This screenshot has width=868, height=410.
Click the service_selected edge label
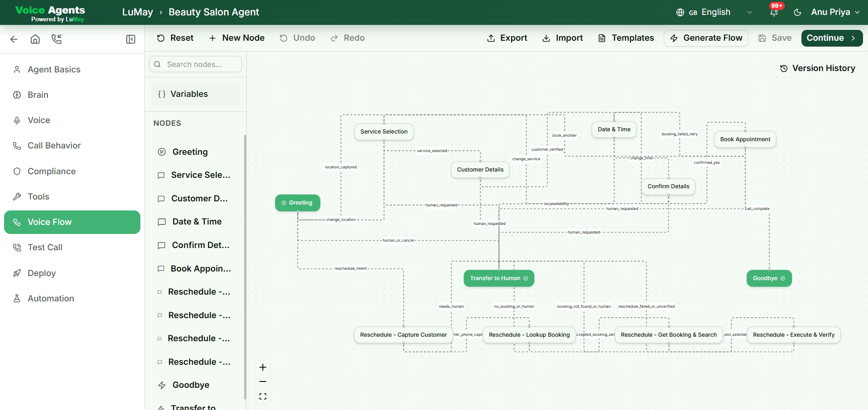(432, 151)
